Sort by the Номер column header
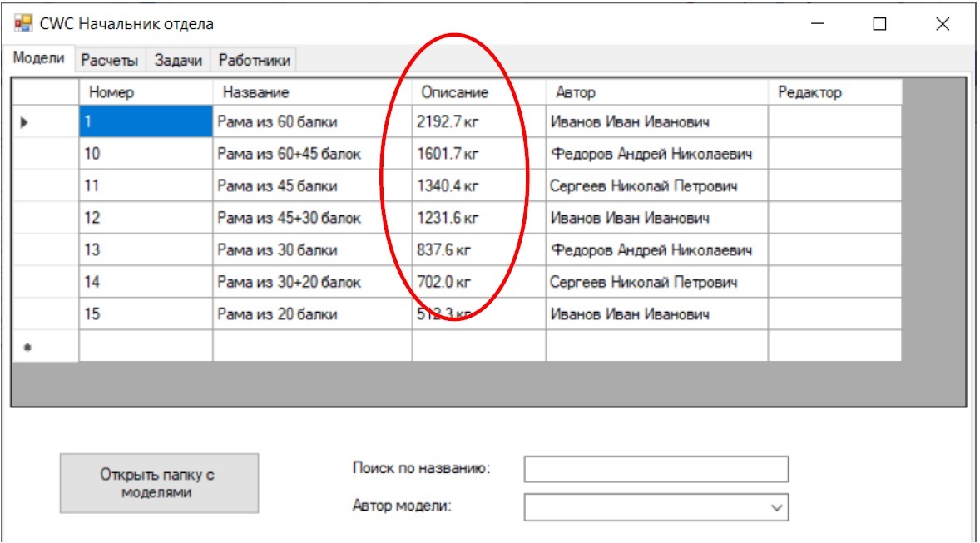The height and width of the screenshot is (543, 980). coord(146,92)
